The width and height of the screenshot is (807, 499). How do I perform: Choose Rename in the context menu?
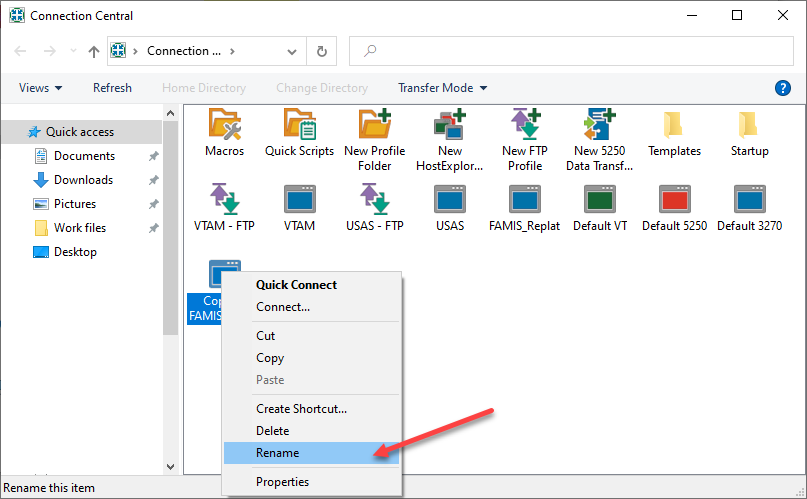(311, 453)
